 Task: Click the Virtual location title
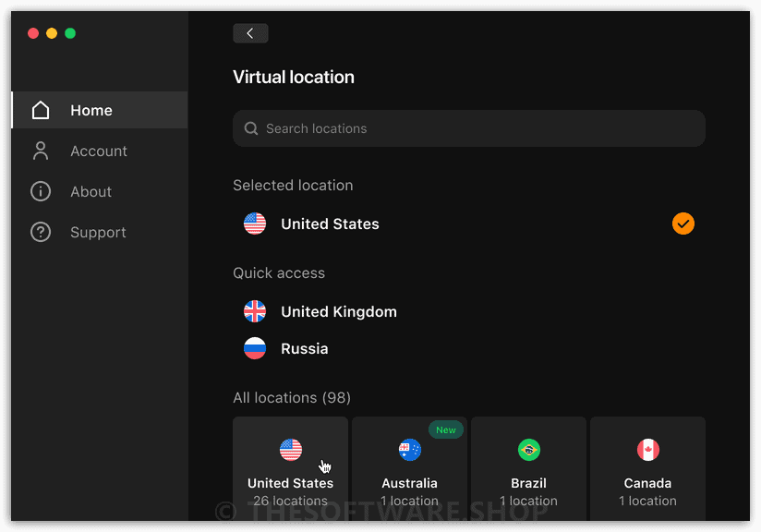tap(294, 78)
